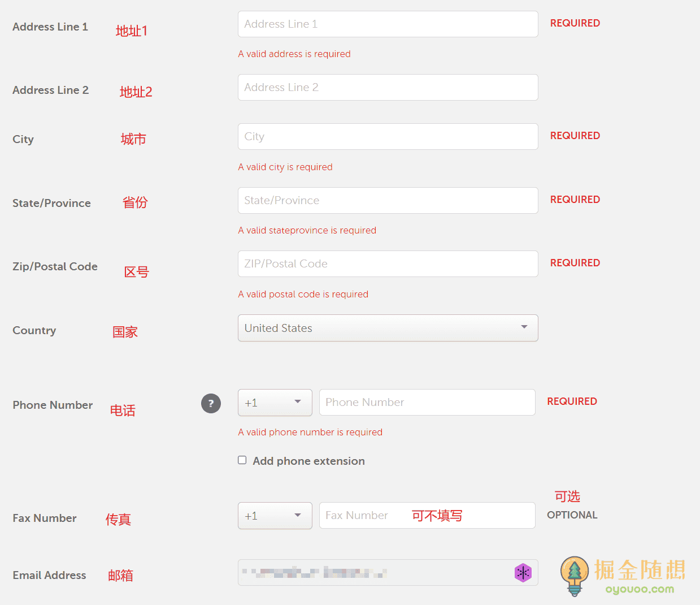Click the Fax Number input field
Screen dimensions: 700x605
[362, 516]
